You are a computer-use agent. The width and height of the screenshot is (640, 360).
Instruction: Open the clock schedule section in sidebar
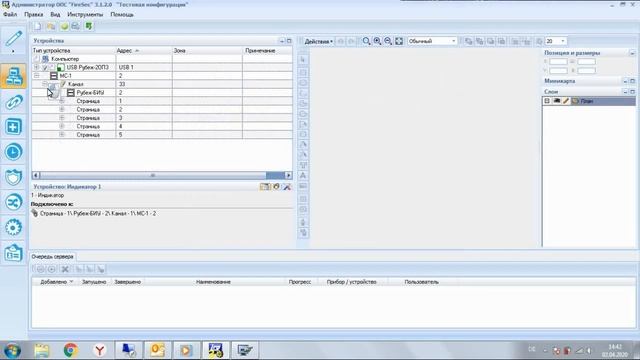(x=13, y=152)
